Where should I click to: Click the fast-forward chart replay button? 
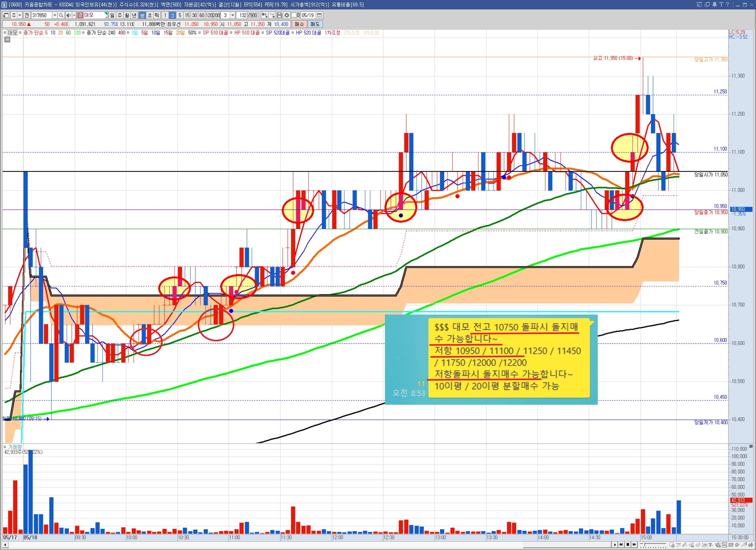coord(634,545)
